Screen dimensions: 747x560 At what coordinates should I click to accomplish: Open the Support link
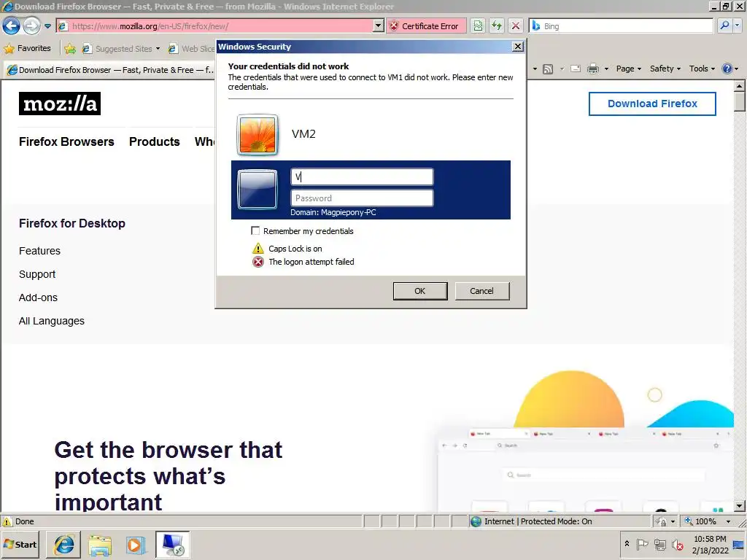pos(37,274)
